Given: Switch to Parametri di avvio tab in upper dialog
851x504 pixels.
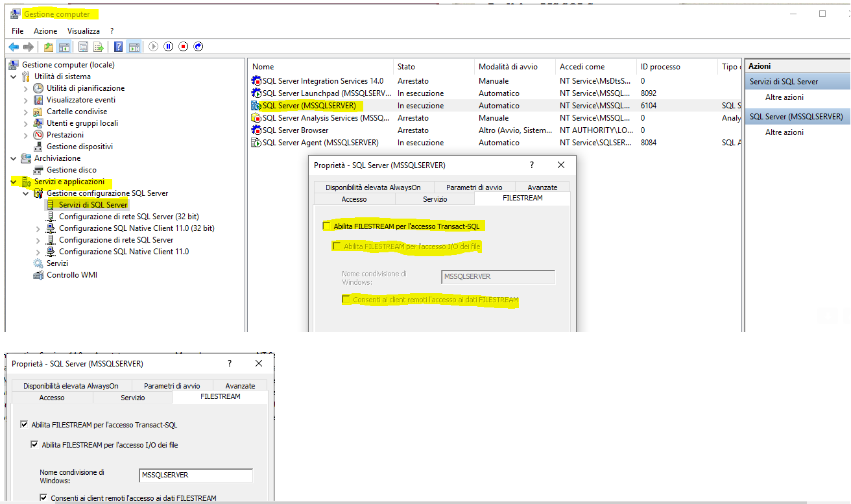Looking at the screenshot, I should tap(474, 187).
